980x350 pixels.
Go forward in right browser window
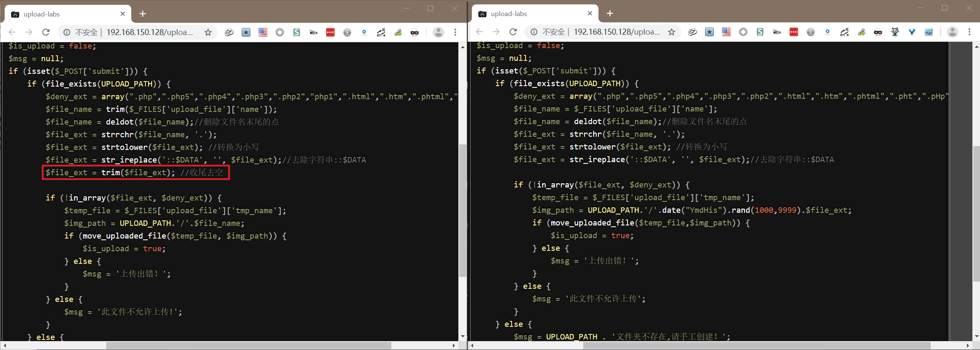click(496, 32)
